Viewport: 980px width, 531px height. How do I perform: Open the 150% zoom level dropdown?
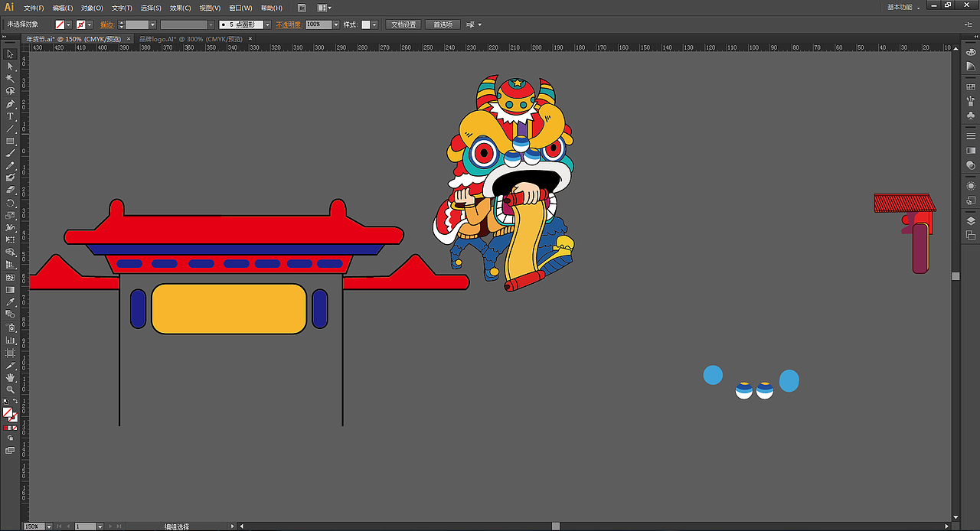coord(49,526)
